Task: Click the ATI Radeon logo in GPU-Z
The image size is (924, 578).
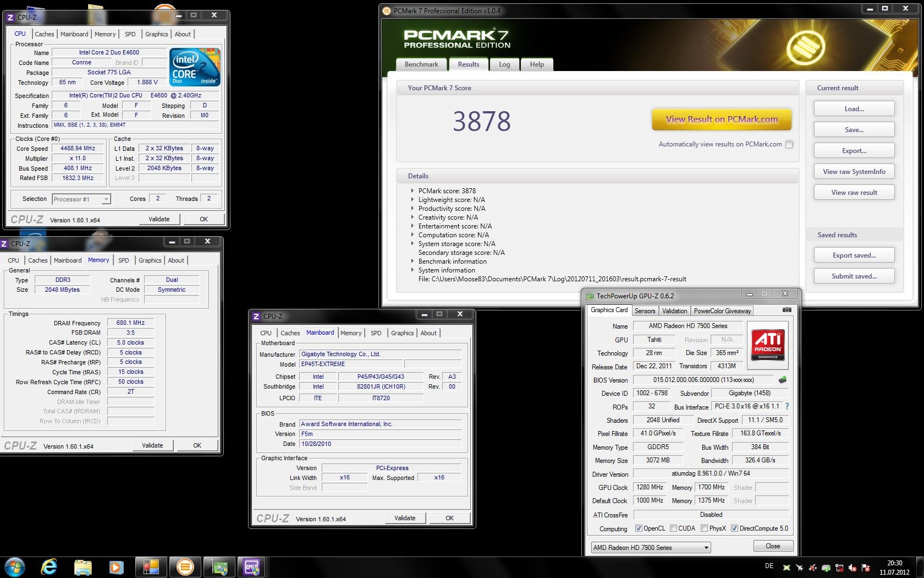Action: coord(768,345)
